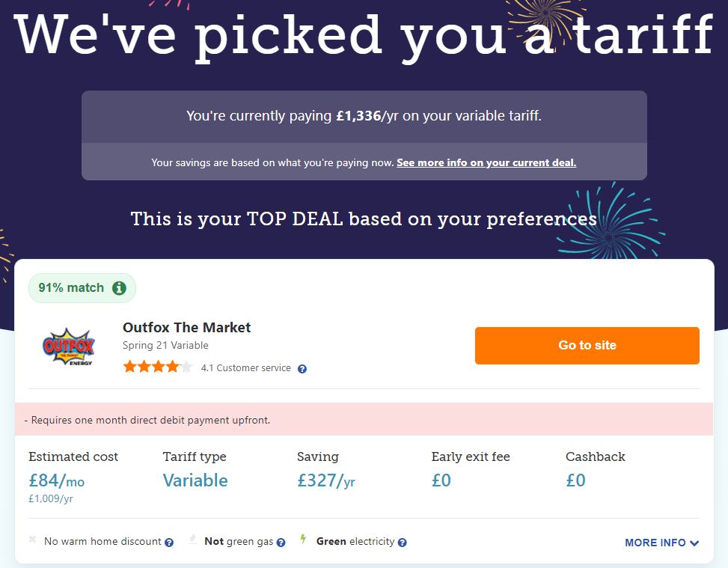The height and width of the screenshot is (568, 728).
Task: Click the £84/mo estimated cost value
Action: pyautogui.click(x=56, y=480)
